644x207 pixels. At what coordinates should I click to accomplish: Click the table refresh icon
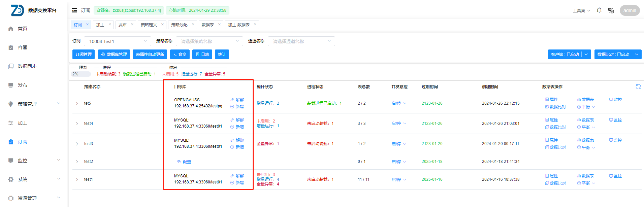(x=638, y=87)
